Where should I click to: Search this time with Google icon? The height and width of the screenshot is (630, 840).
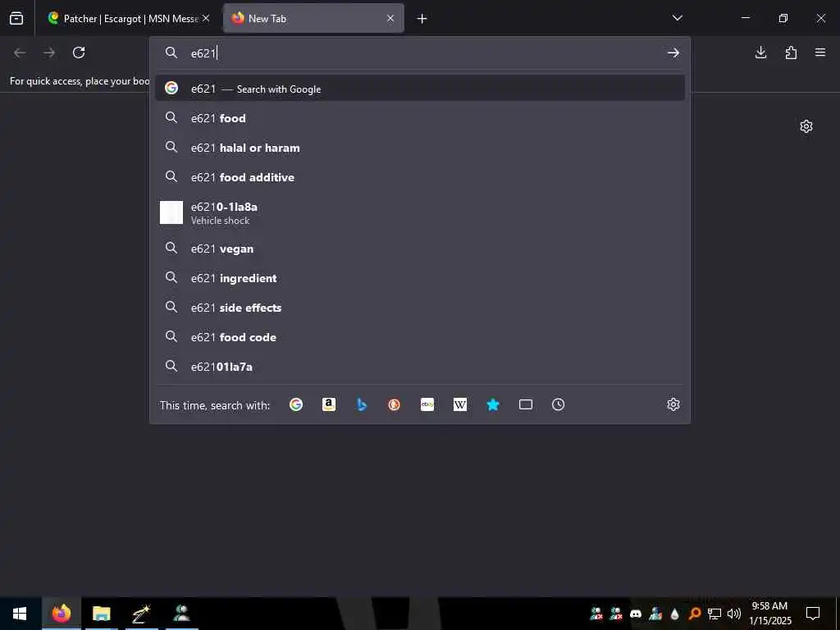[296, 404]
